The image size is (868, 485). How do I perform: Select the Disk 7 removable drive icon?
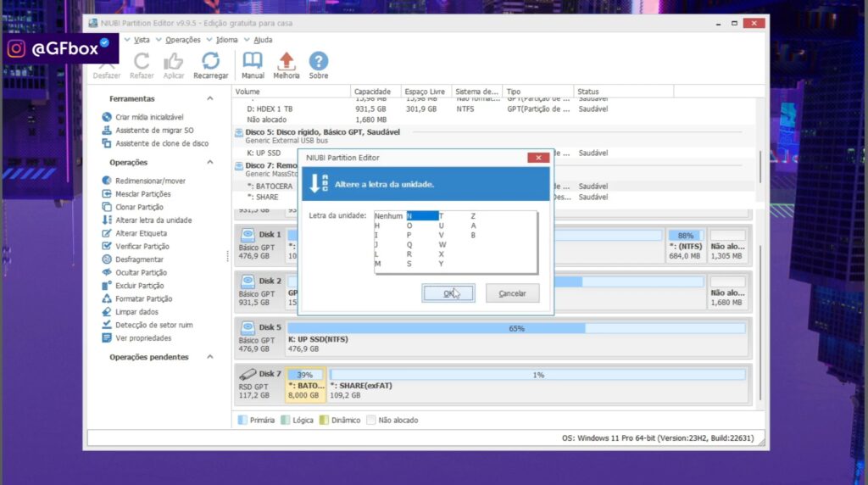pyautogui.click(x=248, y=374)
